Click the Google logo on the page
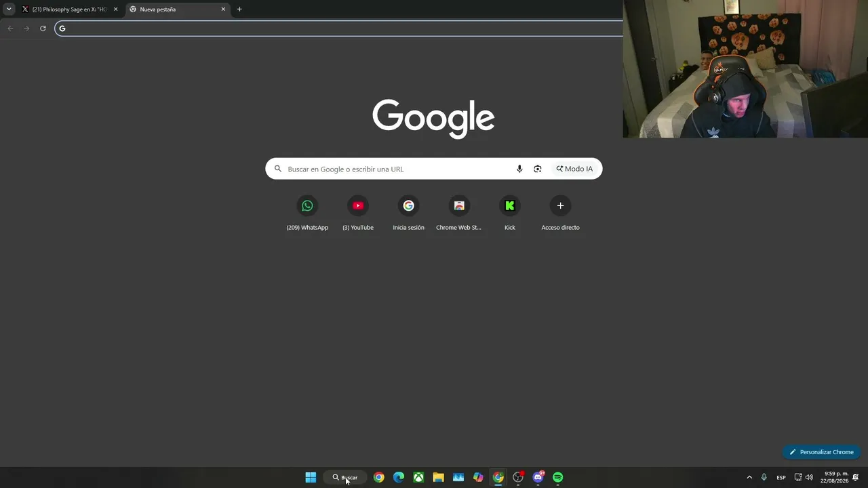The height and width of the screenshot is (488, 868). coord(433,119)
